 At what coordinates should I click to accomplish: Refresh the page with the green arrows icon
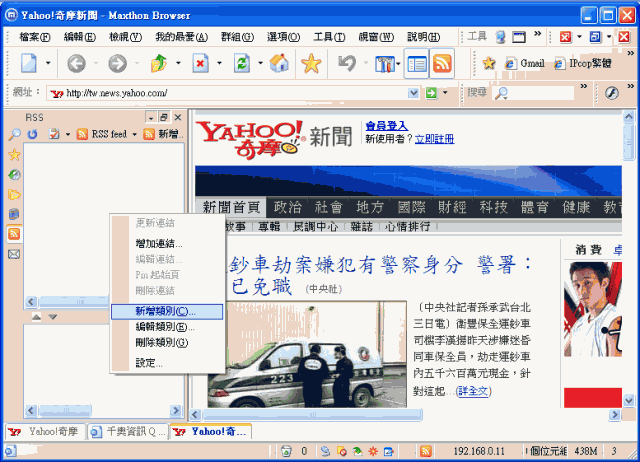(242, 64)
